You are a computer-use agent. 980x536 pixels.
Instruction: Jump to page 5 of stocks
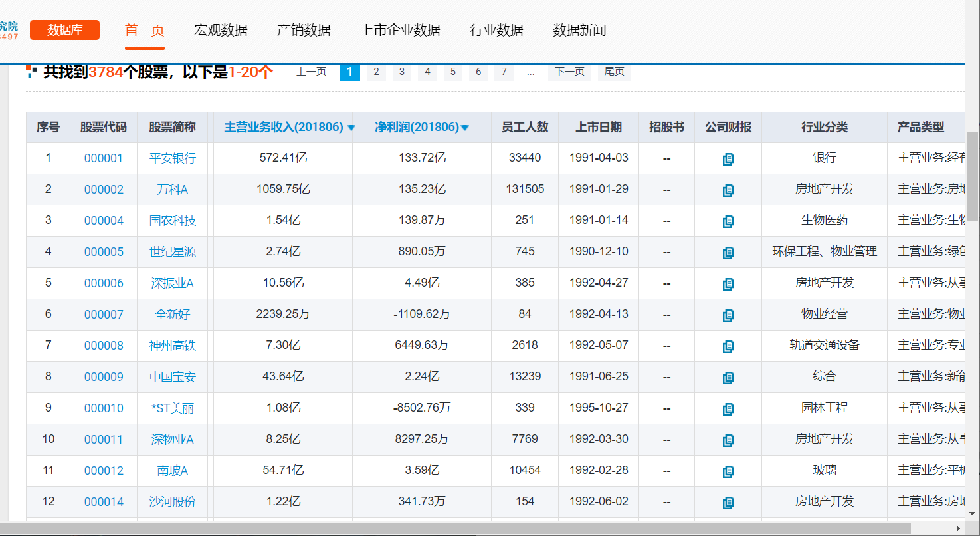452,72
